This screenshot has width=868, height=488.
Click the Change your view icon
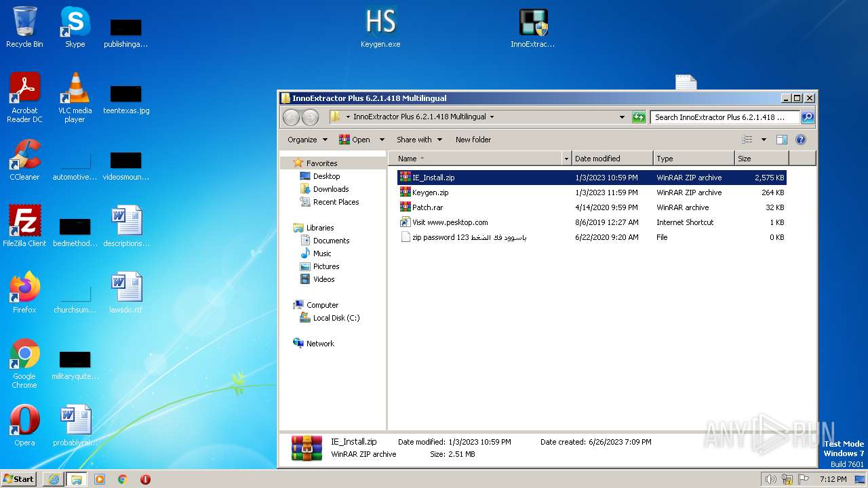click(x=747, y=140)
